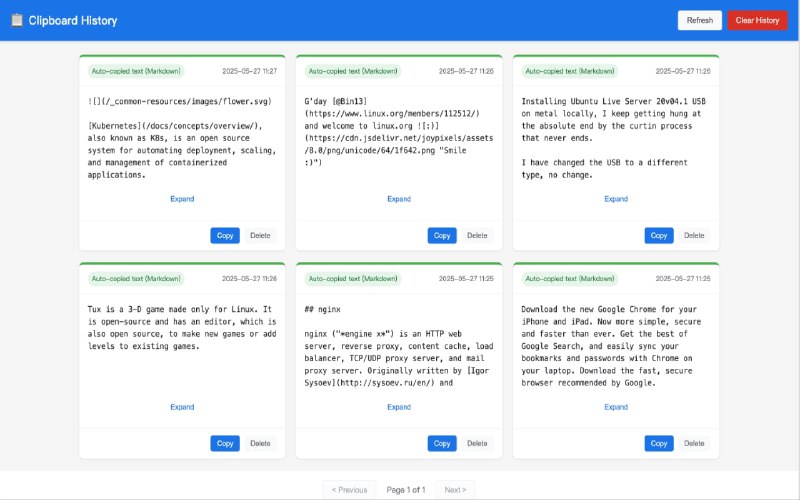
Task: Click the timestamp on the Google Chrome card
Action: [683, 279]
